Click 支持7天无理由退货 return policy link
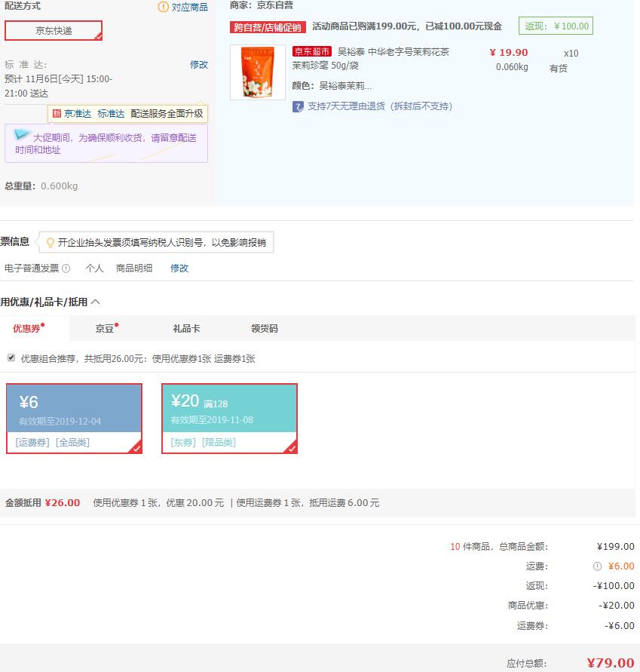 (379, 106)
